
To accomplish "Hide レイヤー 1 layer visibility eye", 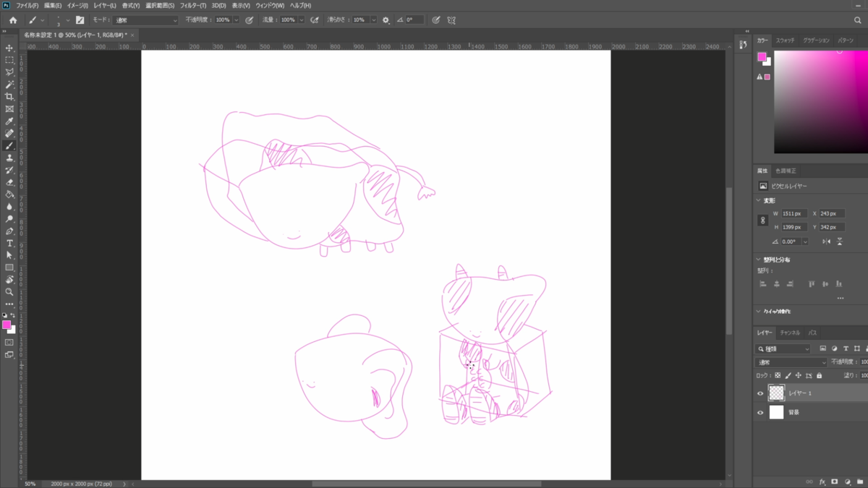I will 760,393.
